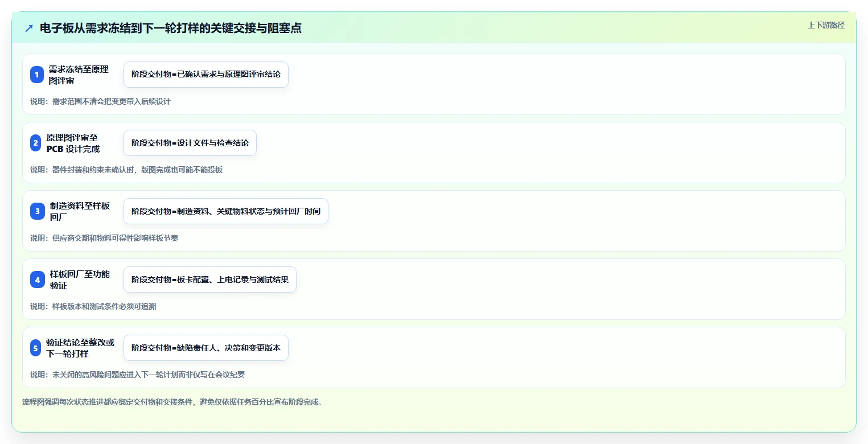Click the step 3 number badge
Screen dimensions: 868x444
click(x=38, y=211)
